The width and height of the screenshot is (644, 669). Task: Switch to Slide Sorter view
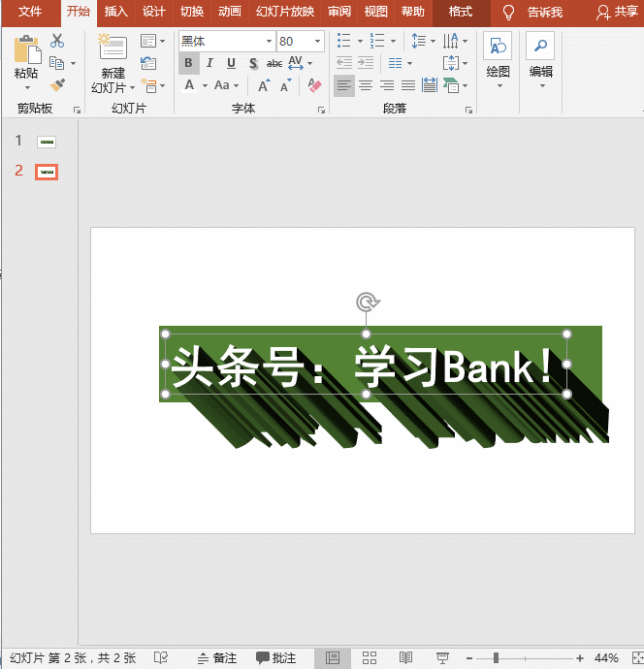370,657
